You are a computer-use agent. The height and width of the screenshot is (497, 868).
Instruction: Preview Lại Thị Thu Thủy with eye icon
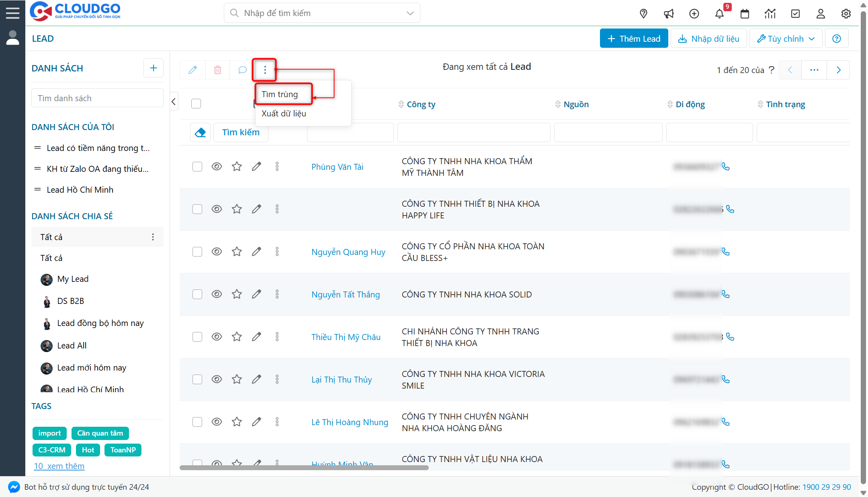point(217,379)
